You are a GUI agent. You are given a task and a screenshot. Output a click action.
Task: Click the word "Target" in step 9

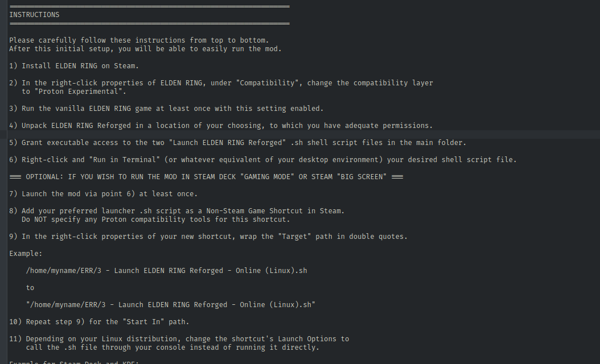[294, 237]
